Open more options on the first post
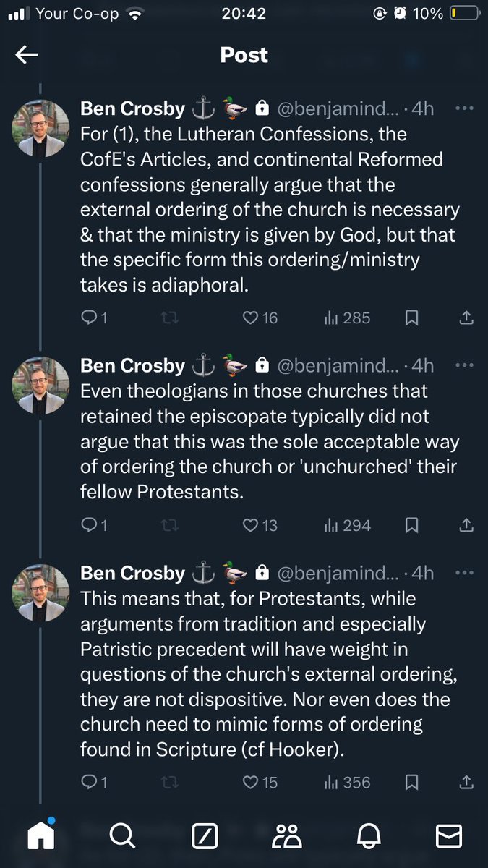 463,109
